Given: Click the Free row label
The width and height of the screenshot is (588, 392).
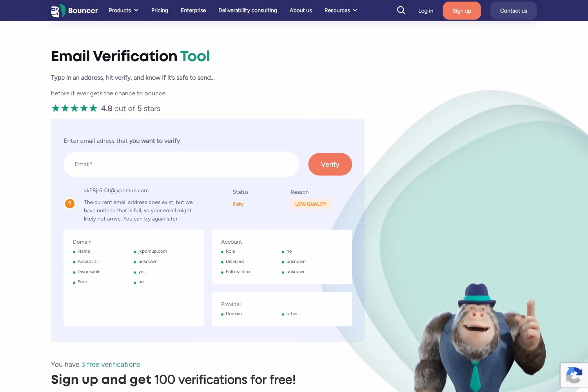Looking at the screenshot, I should pos(82,282).
